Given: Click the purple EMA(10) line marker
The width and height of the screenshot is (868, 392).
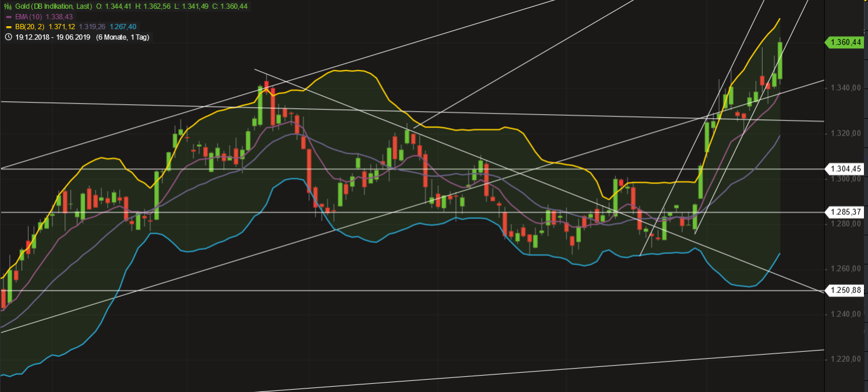Looking at the screenshot, I should click(x=8, y=16).
